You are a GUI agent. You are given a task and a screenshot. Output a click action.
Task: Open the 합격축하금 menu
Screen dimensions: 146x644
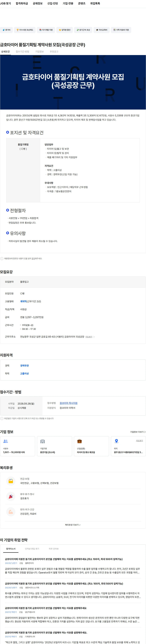point(22,3)
